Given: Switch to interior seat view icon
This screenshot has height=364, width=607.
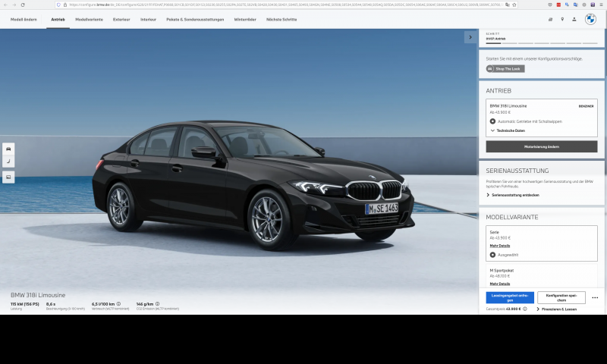Looking at the screenshot, I should (8, 162).
